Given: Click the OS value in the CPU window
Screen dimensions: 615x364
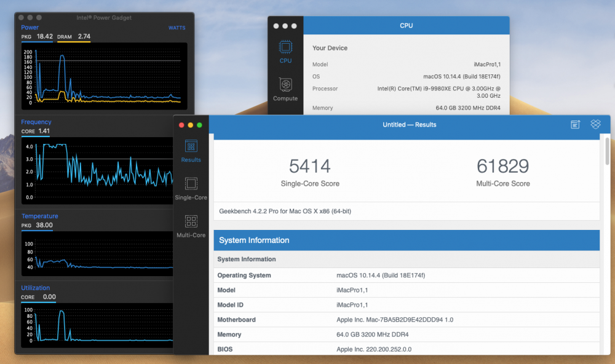Looking at the screenshot, I should point(462,76).
